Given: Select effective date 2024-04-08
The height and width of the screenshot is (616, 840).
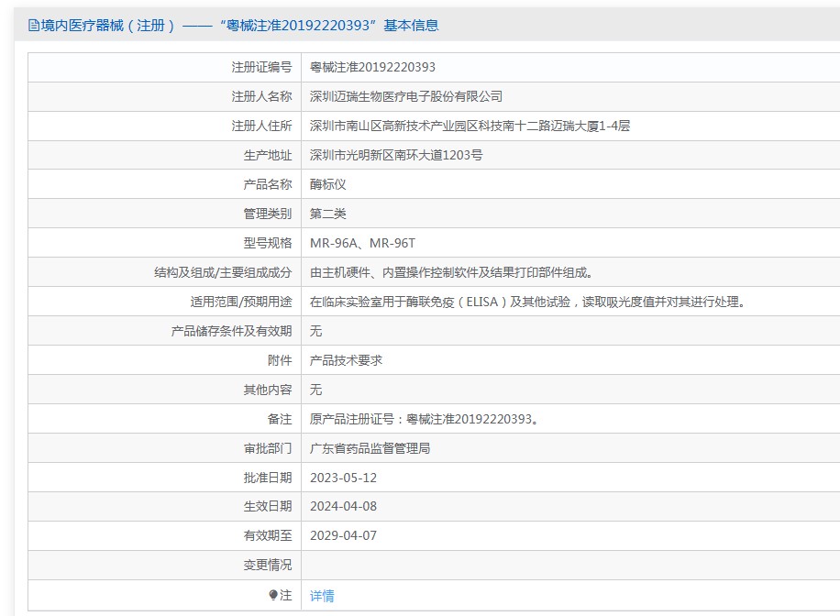Looking at the screenshot, I should (343, 506).
